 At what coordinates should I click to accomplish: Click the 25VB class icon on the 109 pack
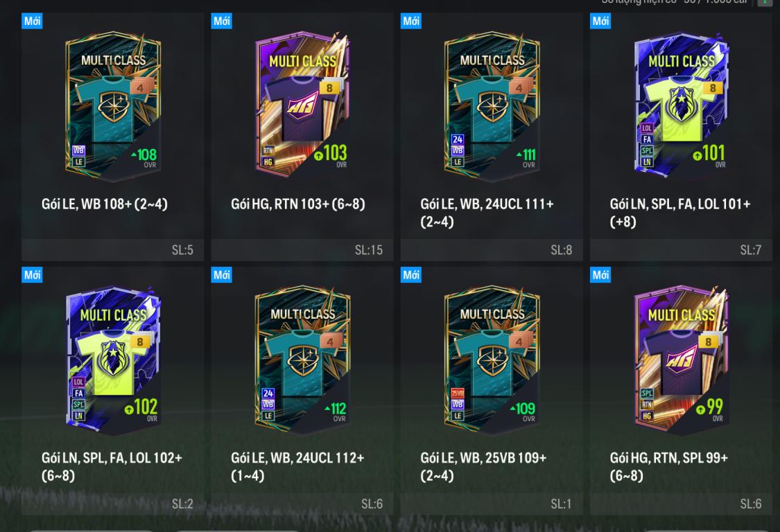coord(457,393)
